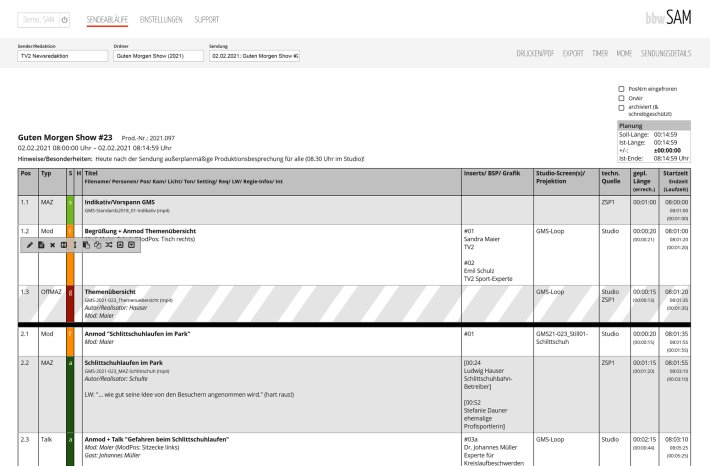Click the shuffle crossed-arrows icon in row toolbar
Screen dimensions: 710x466
tap(109, 245)
